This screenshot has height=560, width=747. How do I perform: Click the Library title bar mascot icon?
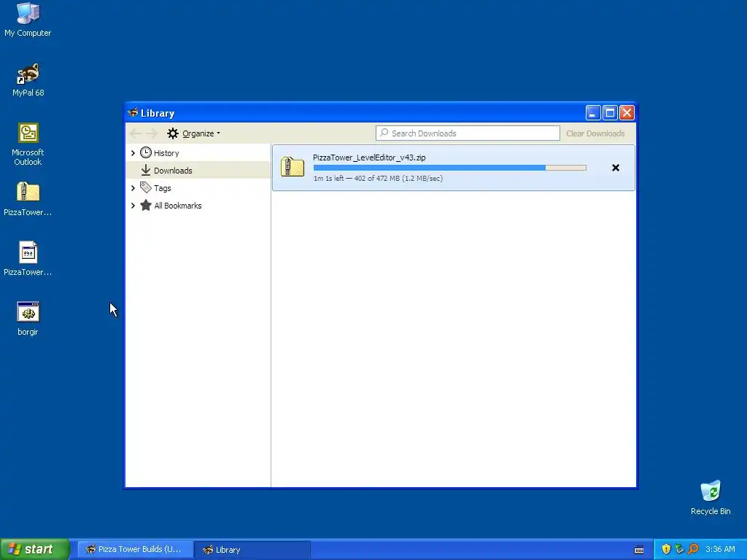pos(133,113)
